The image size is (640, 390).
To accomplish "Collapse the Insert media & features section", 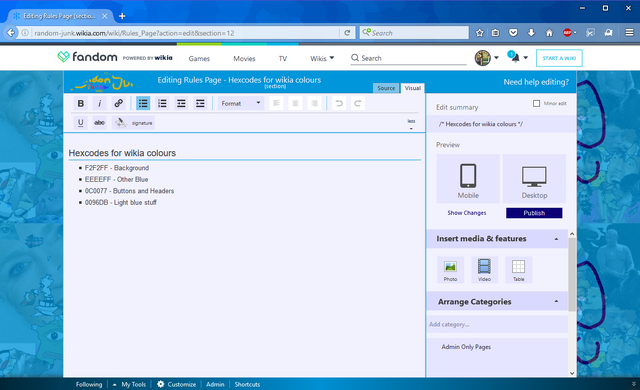I will click(556, 239).
